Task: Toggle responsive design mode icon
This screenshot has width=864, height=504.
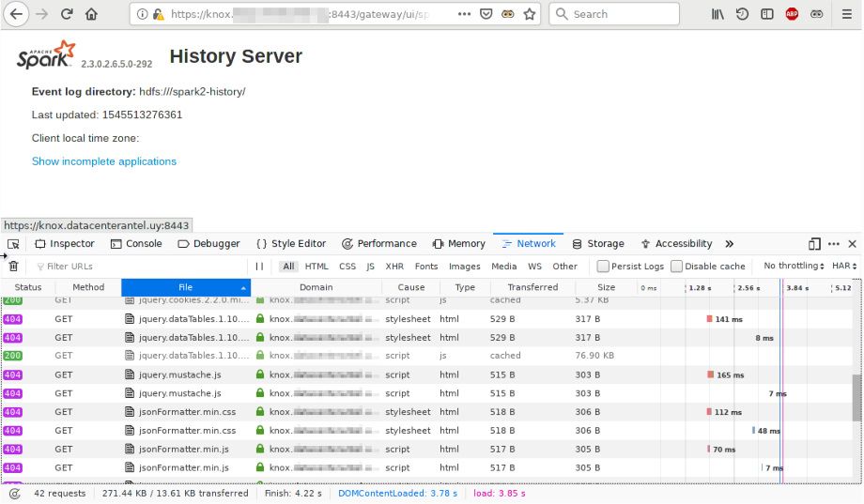Action: coord(814,244)
